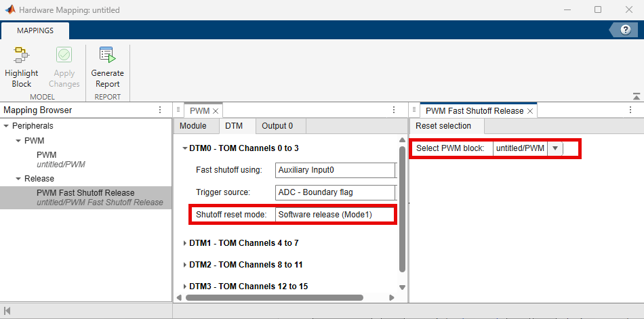The width and height of the screenshot is (644, 319).
Task: Open Mapping Browser panel options menu
Action: pos(160,110)
